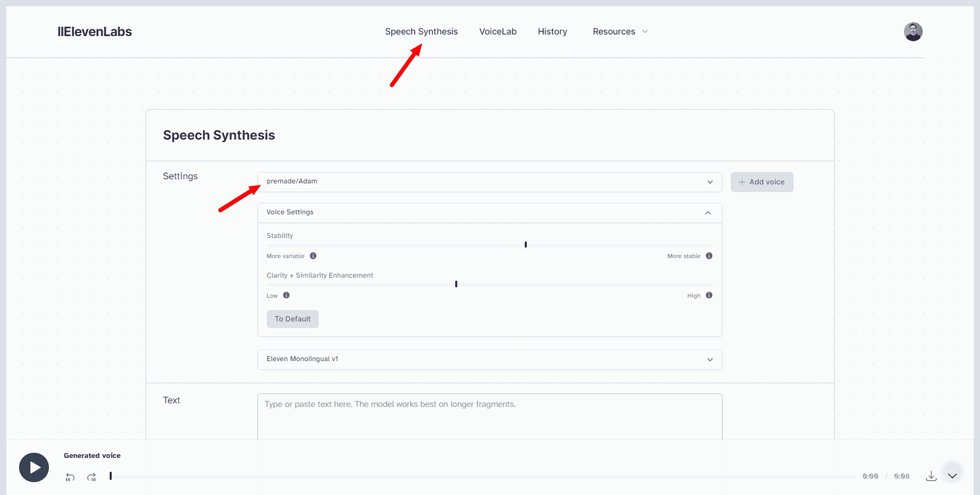This screenshot has height=495, width=980.
Task: Open the Speech Synthesis nav tab
Action: (x=421, y=31)
